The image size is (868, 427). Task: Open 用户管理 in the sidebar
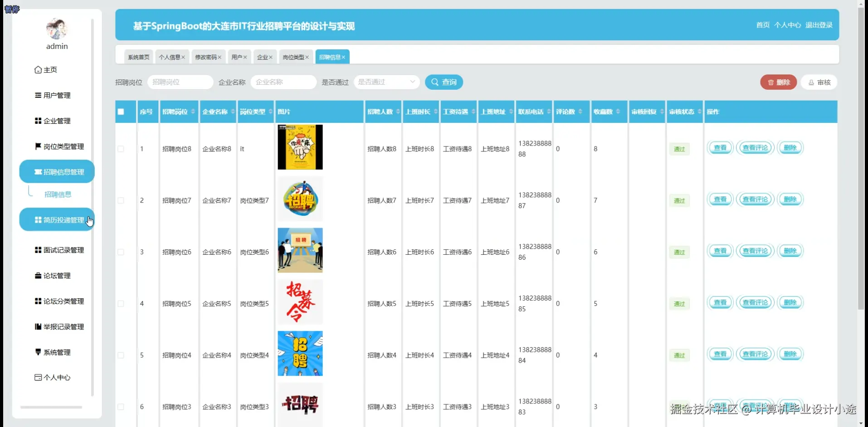53,95
